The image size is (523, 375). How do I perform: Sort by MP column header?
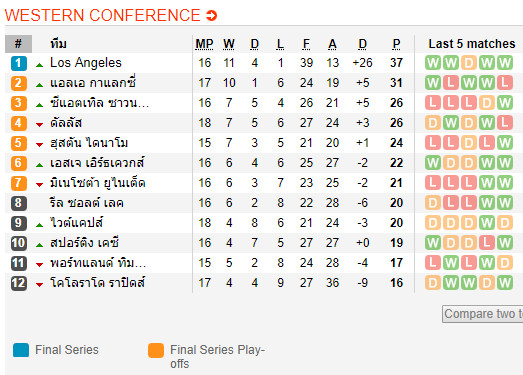(x=204, y=44)
